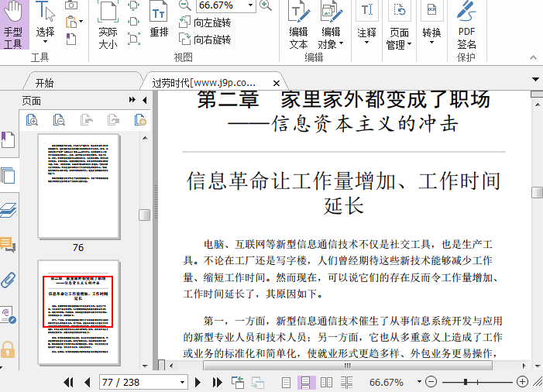Click the insert page icon in Pages panel
This screenshot has width=543, height=392.
click(140, 120)
